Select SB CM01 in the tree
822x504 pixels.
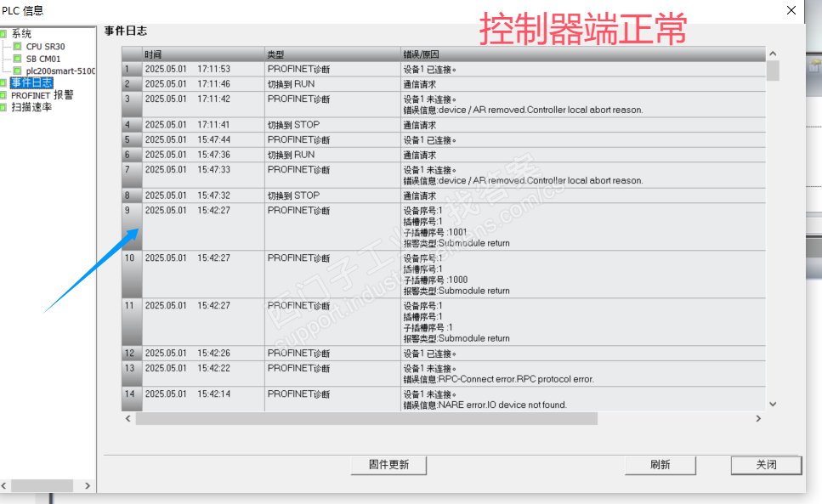(x=43, y=59)
